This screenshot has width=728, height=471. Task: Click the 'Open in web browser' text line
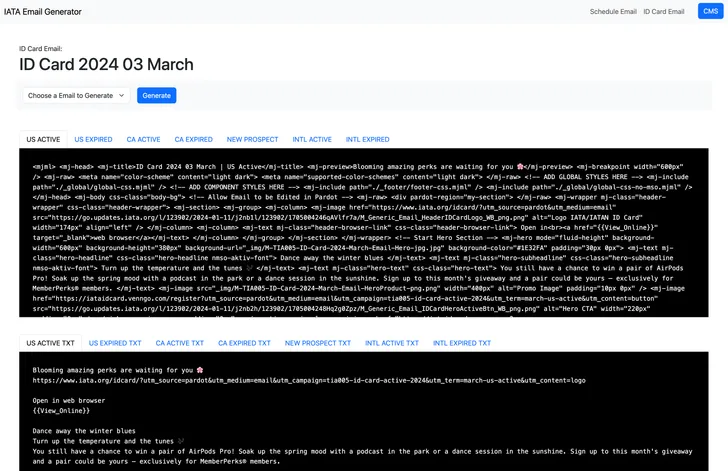69,400
